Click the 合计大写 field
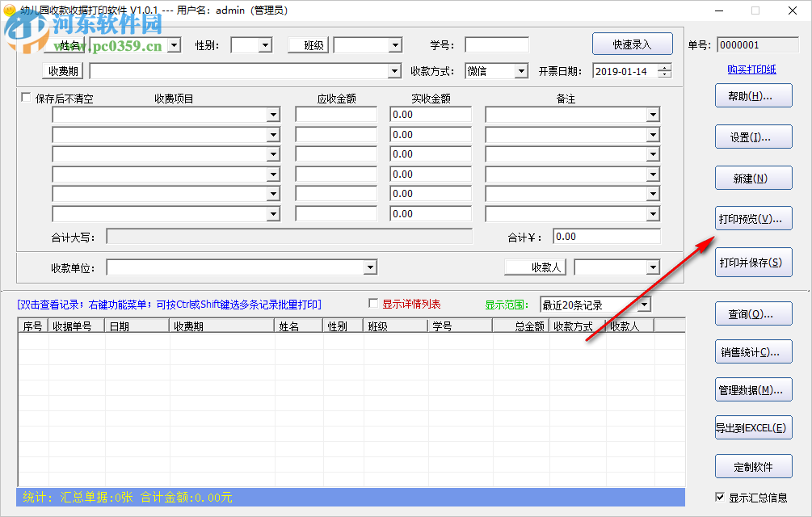The height and width of the screenshot is (517, 812). [289, 237]
